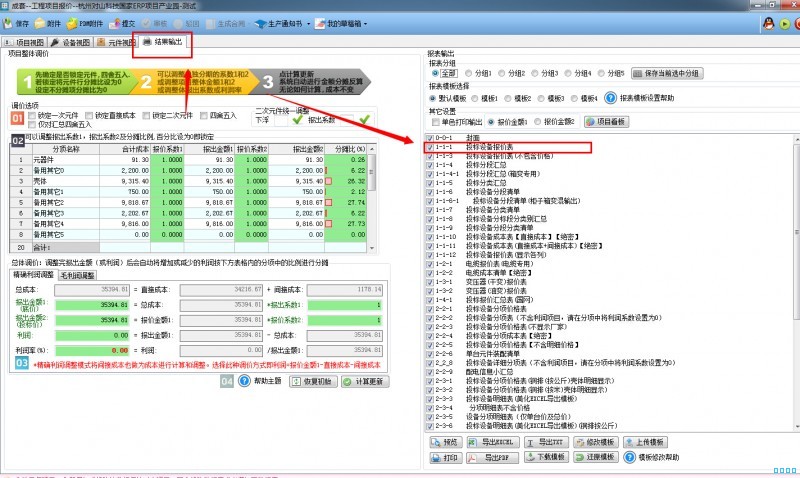The height and width of the screenshot is (478, 800).
Task: Click the 恢复初始 button
Action: [x=313, y=382]
